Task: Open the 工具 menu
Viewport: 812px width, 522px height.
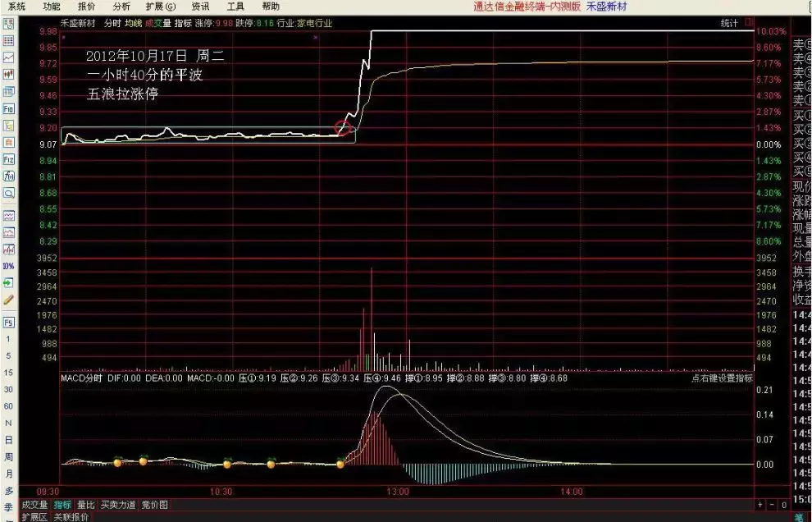Action: pyautogui.click(x=235, y=7)
